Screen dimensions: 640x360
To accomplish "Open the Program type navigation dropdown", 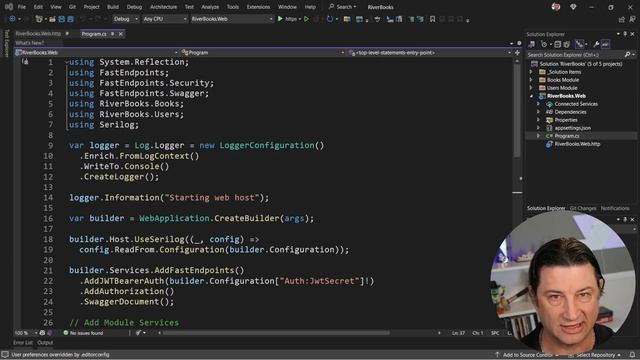I will [262, 53].
